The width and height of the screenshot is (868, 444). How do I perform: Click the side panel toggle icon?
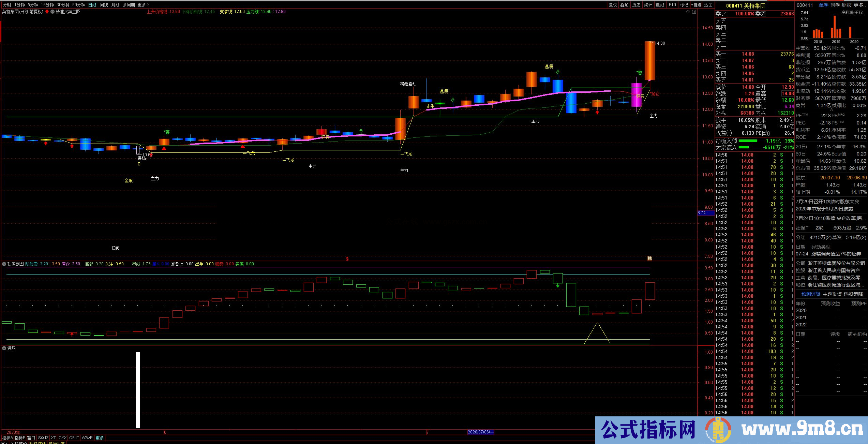coord(694,12)
